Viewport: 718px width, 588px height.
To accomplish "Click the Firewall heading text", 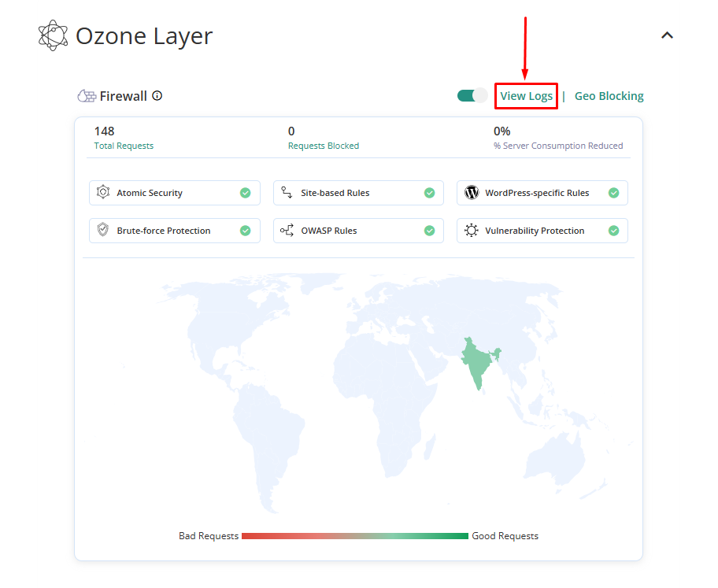I will click(123, 96).
